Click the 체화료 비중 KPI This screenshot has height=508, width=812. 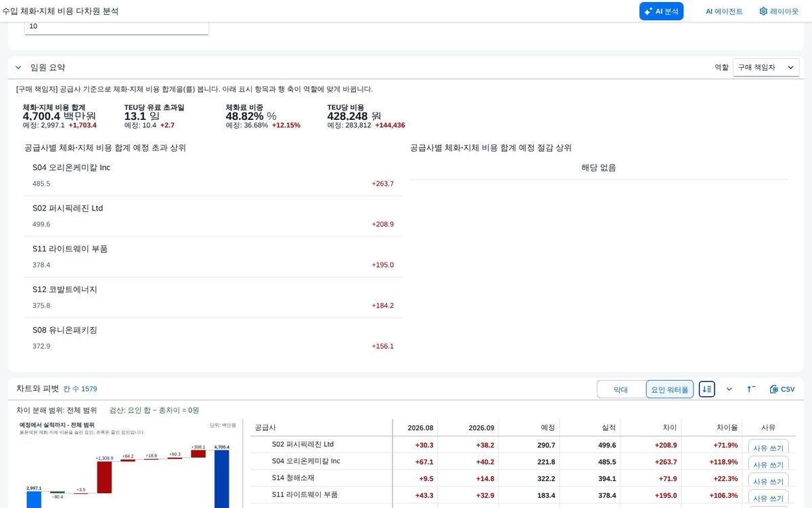point(263,116)
